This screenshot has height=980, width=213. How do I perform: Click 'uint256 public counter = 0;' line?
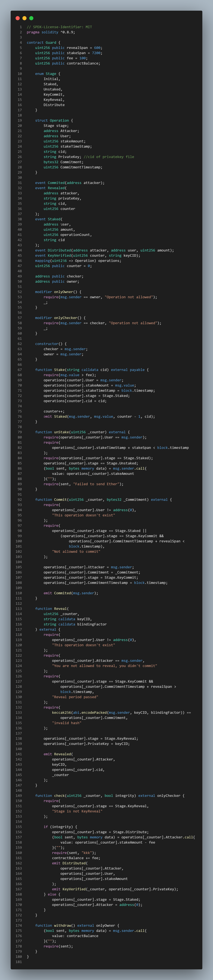click(x=64, y=266)
